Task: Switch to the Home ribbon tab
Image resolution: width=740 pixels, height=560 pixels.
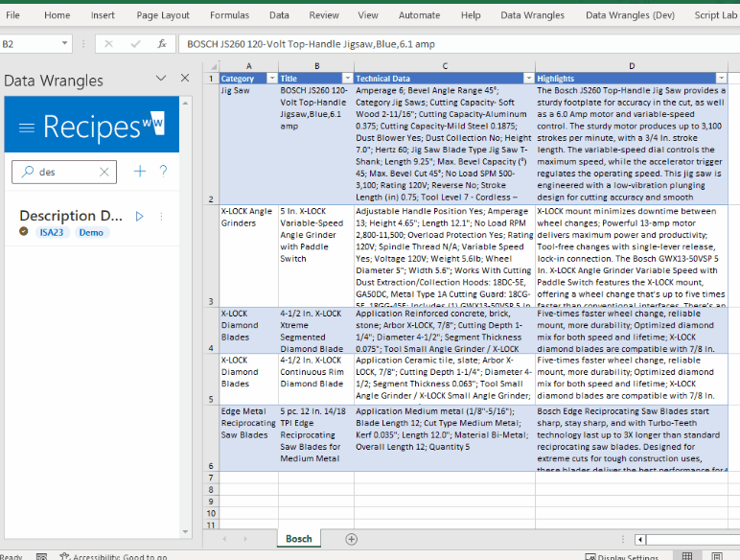Action: tap(58, 15)
